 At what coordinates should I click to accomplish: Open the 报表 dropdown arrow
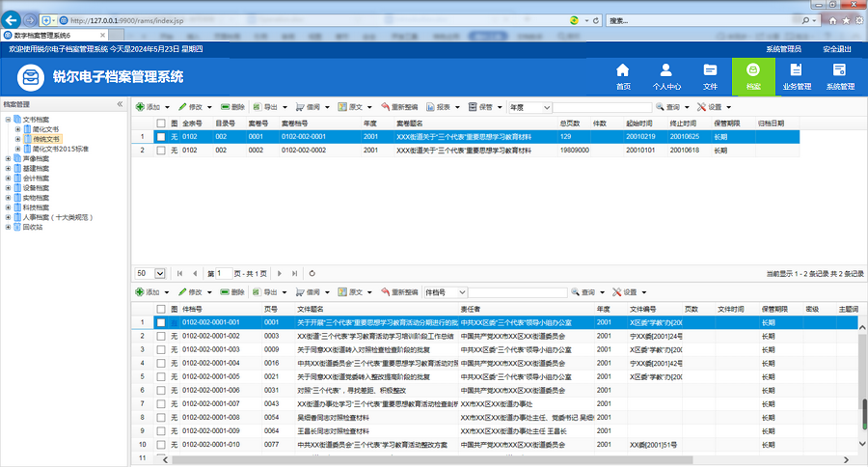click(x=457, y=107)
